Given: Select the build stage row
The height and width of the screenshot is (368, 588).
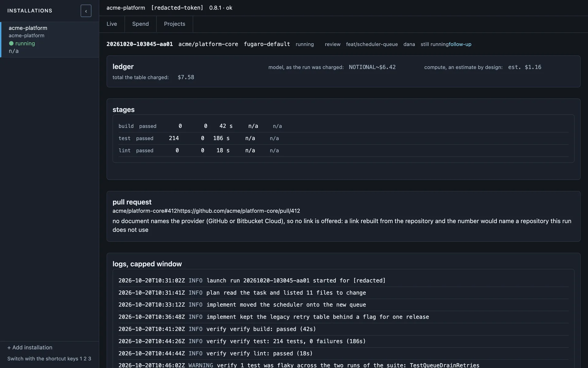Looking at the screenshot, I should point(343,126).
